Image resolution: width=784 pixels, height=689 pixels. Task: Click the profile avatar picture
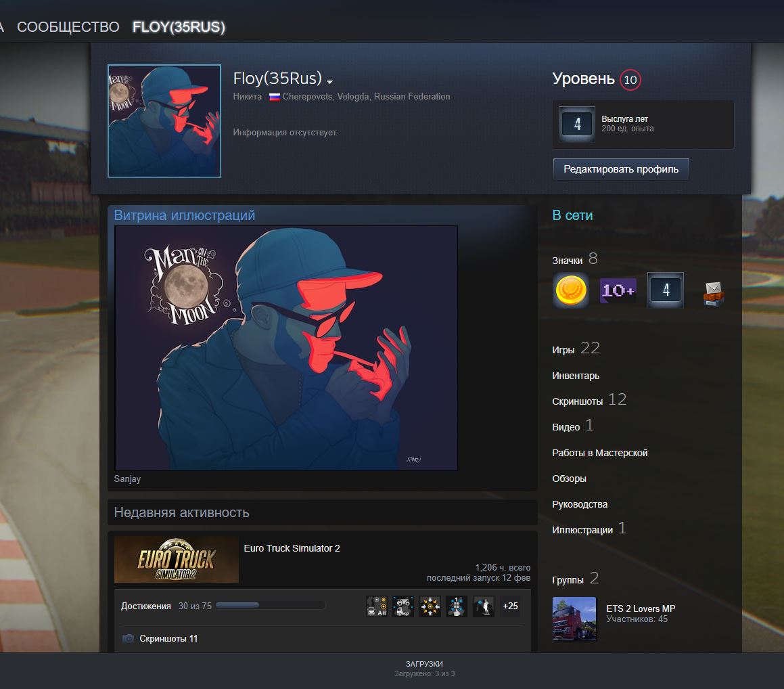pos(164,121)
